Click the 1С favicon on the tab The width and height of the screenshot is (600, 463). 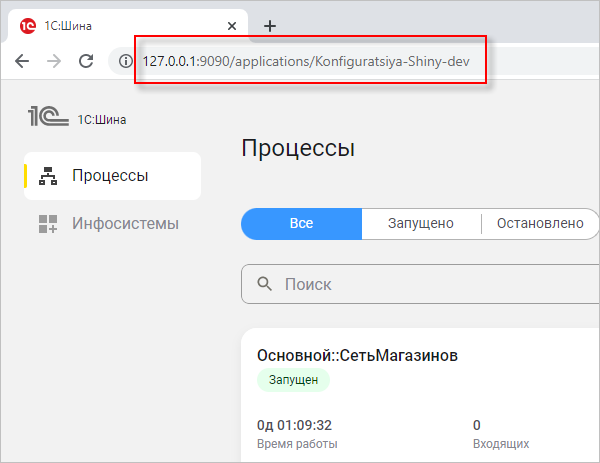point(28,26)
